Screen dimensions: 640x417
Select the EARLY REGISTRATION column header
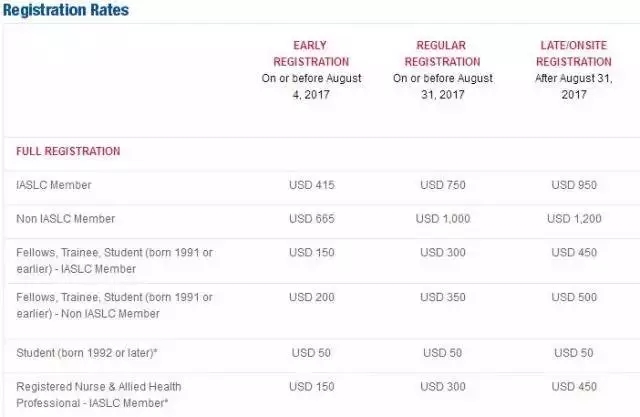tap(309, 53)
